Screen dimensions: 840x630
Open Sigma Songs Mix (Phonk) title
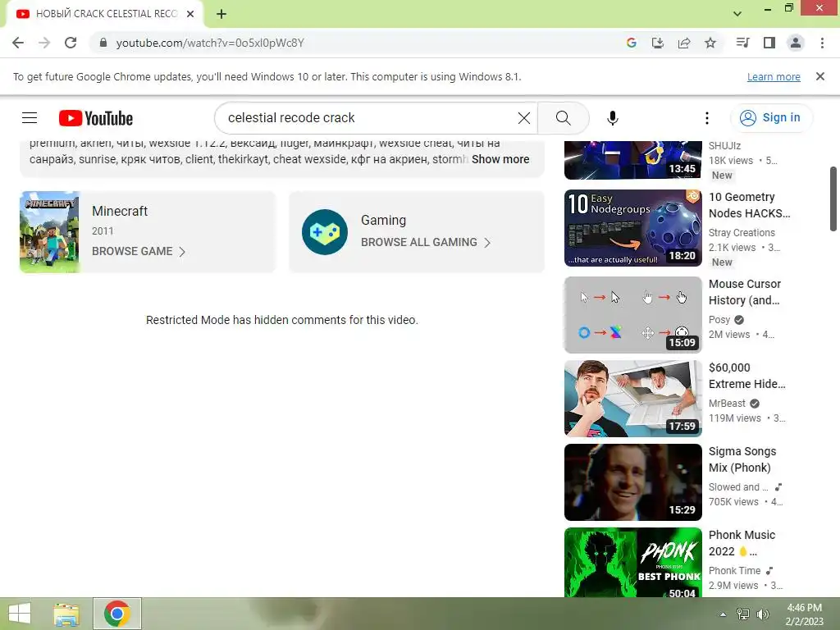(742, 459)
